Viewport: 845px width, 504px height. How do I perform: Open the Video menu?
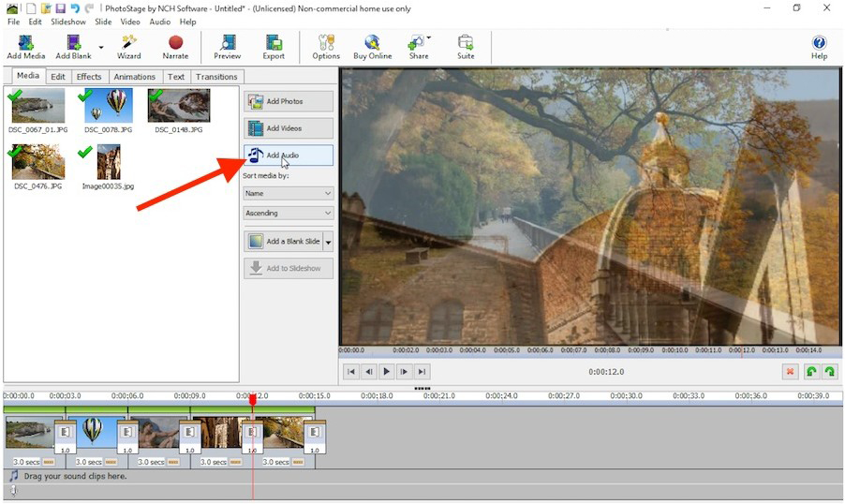point(130,22)
